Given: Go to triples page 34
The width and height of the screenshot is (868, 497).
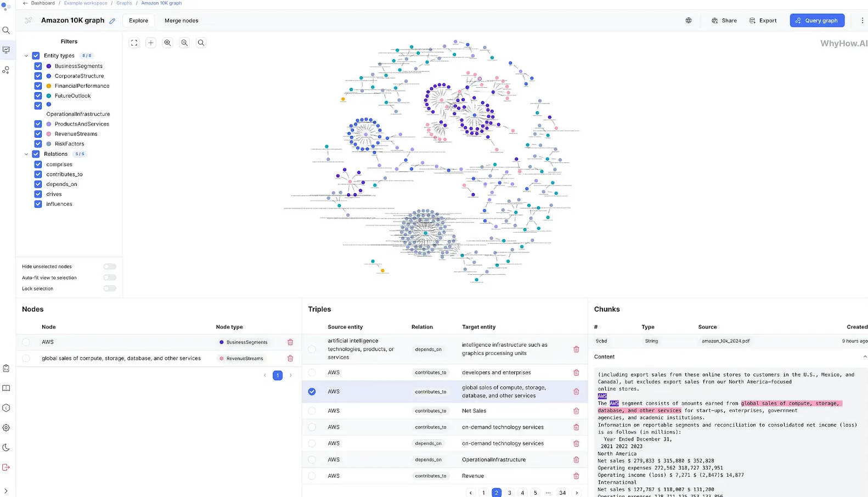Looking at the screenshot, I should (x=562, y=493).
